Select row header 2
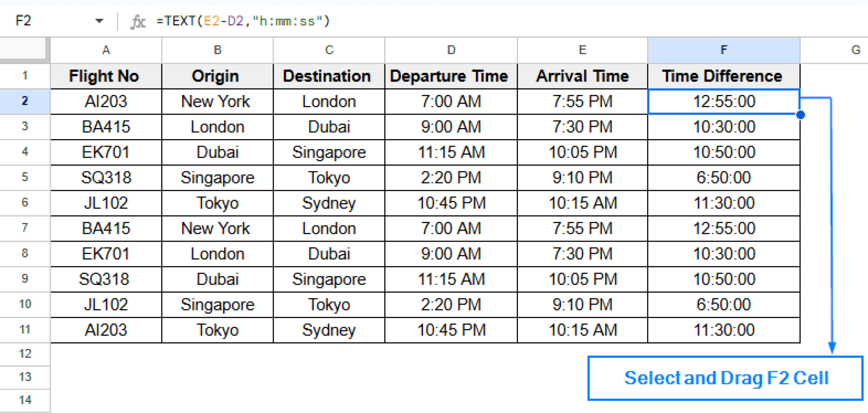This screenshot has height=413, width=868. (24, 101)
